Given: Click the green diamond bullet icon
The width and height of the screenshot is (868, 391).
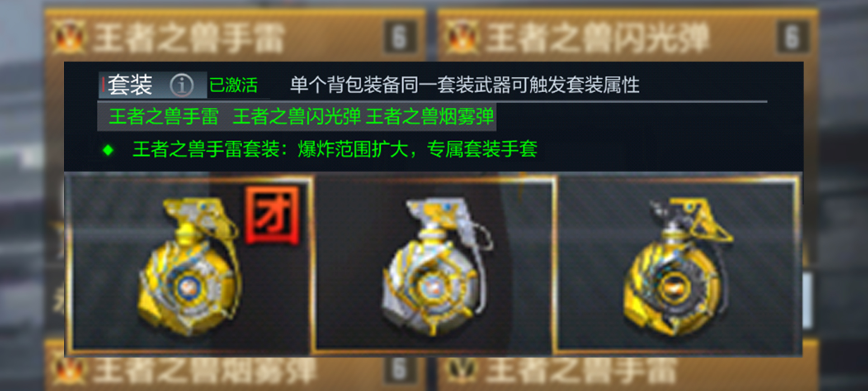Looking at the screenshot, I should point(108,150).
